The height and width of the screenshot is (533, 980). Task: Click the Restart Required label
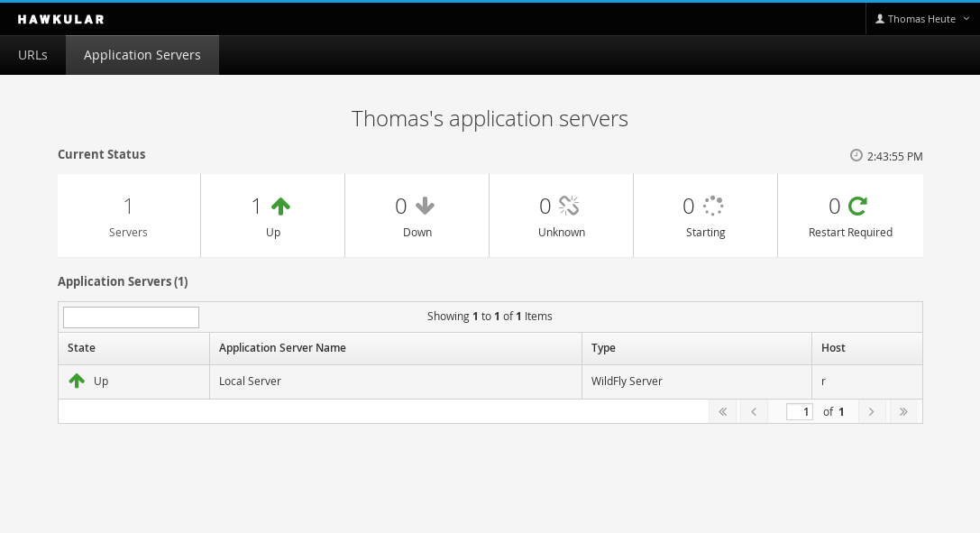tap(850, 233)
